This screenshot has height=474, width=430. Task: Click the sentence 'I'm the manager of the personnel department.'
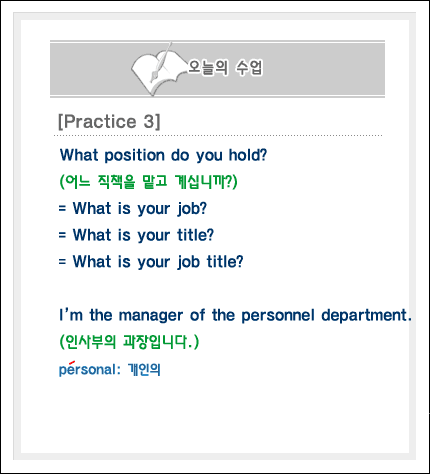[x=235, y=315]
